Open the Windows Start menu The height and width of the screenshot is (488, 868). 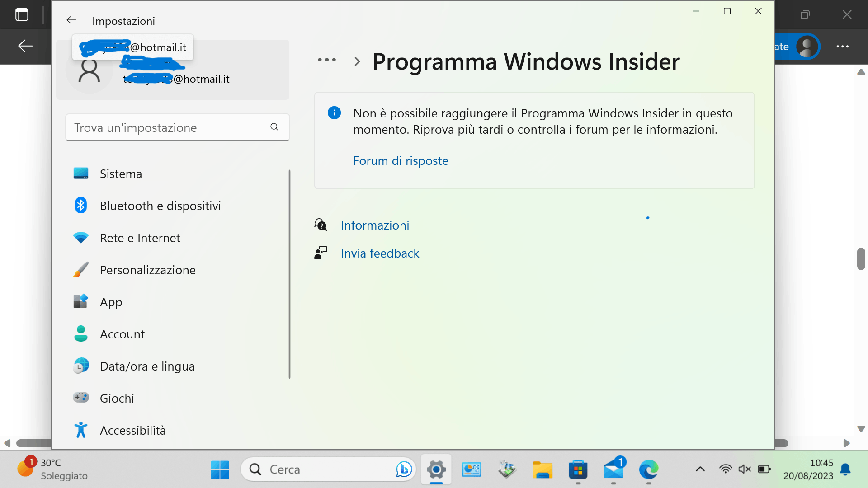point(220,469)
